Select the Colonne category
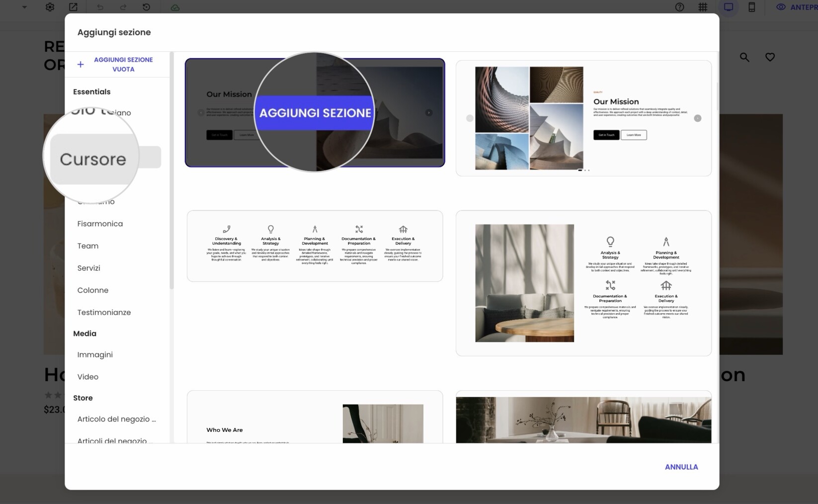818x504 pixels. click(93, 290)
